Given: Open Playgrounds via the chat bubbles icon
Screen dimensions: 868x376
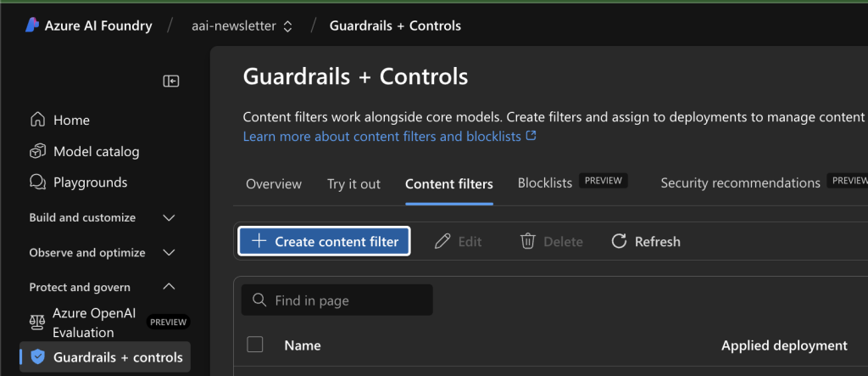Looking at the screenshot, I should [x=37, y=182].
